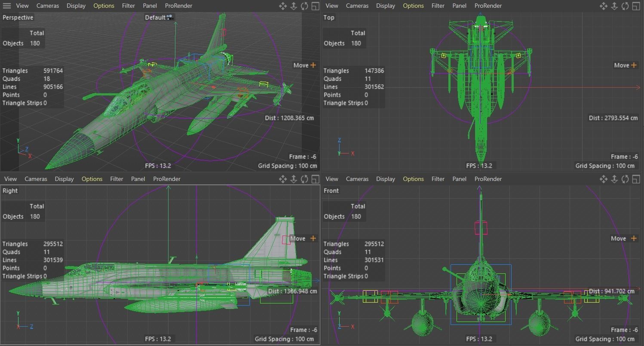Click the pan camera icon in Perspective view

[x=283, y=6]
